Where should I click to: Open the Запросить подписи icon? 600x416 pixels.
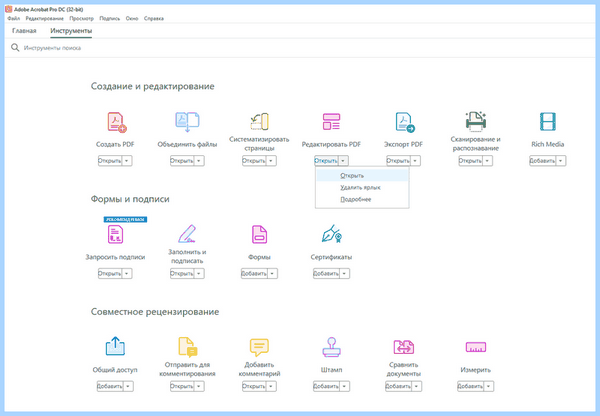(x=115, y=234)
